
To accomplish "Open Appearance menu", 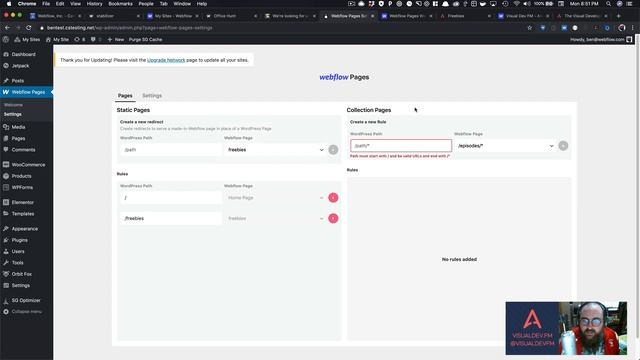I will tap(24, 229).
